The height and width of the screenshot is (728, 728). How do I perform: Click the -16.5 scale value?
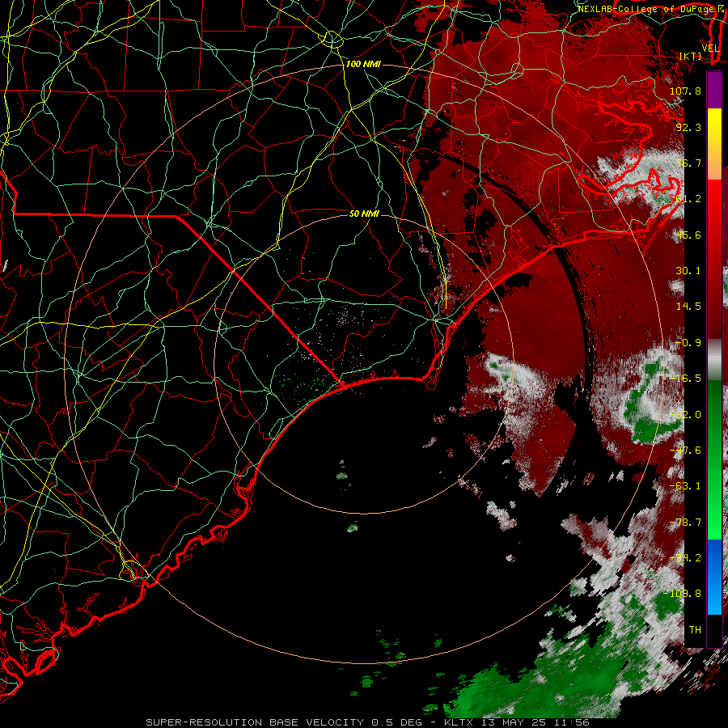(x=685, y=379)
